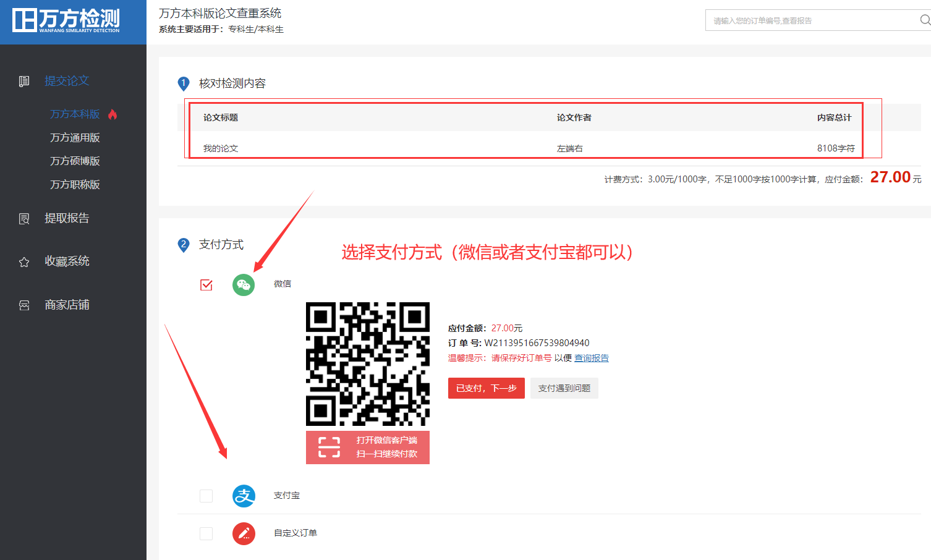Screen dimensions: 931x560
Task: Click the 提交论文 document icon in sidebar
Action: click(x=24, y=81)
